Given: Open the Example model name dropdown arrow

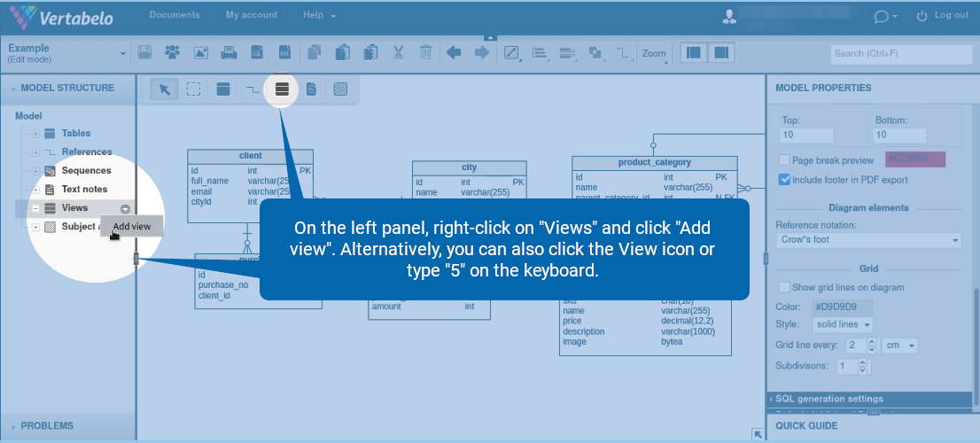Looking at the screenshot, I should [x=123, y=54].
